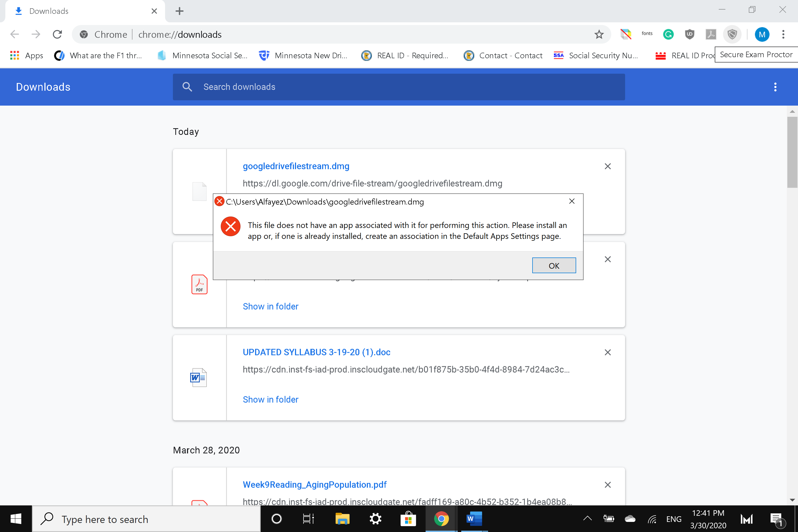Show hidden system tray icons

pyautogui.click(x=587, y=518)
